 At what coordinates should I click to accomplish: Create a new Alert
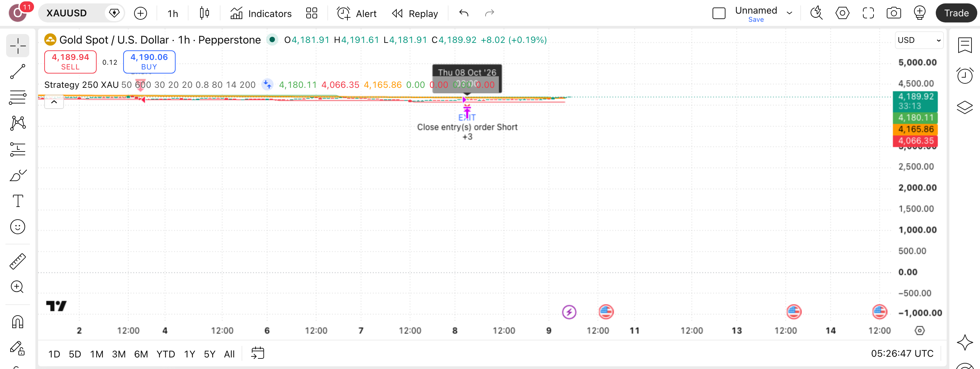click(357, 13)
